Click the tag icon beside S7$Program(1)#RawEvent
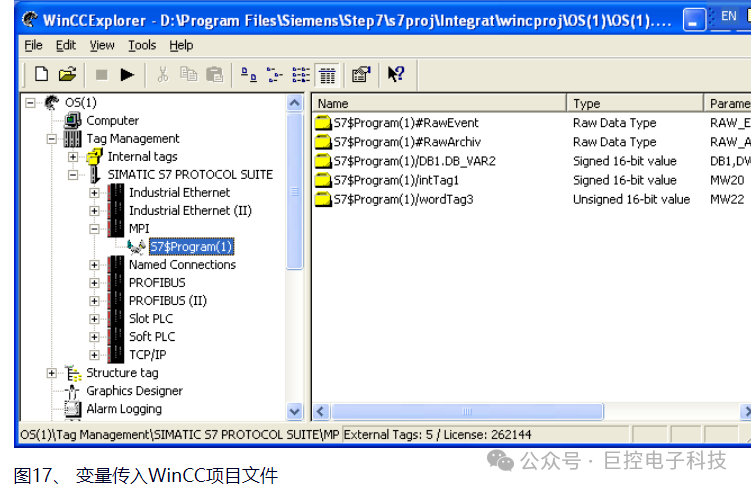 click(323, 123)
